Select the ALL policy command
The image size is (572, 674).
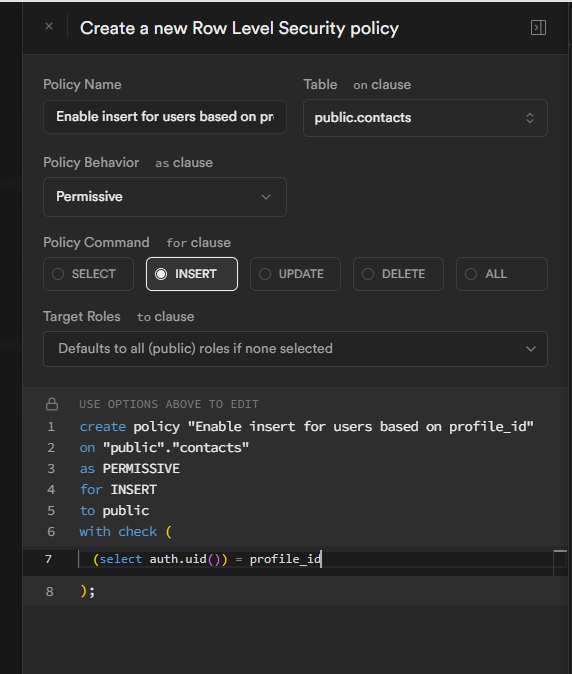[x=502, y=274]
